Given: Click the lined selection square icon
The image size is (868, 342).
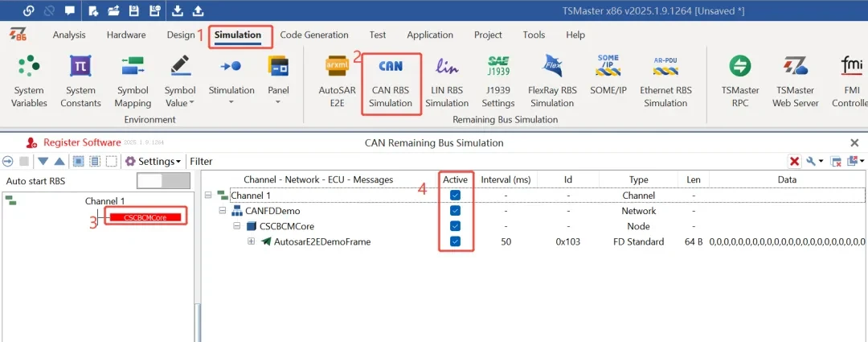Looking at the screenshot, I should 95,161.
